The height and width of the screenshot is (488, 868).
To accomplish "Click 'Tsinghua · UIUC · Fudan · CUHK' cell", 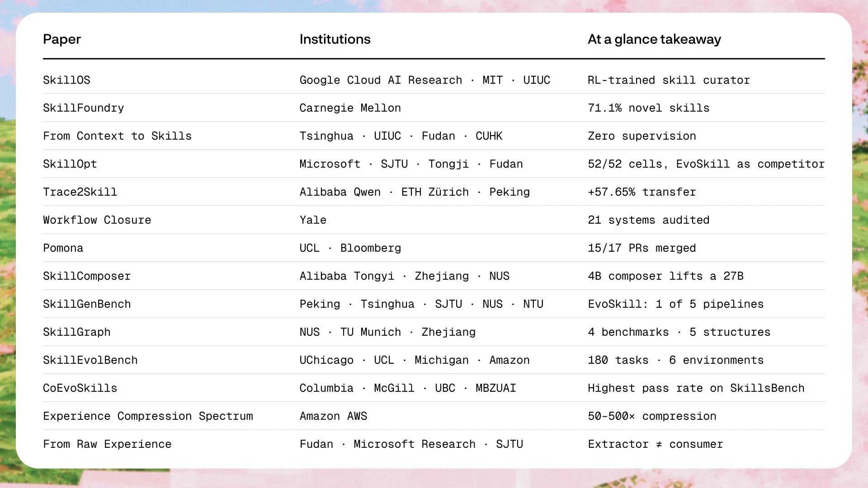I will point(401,136).
